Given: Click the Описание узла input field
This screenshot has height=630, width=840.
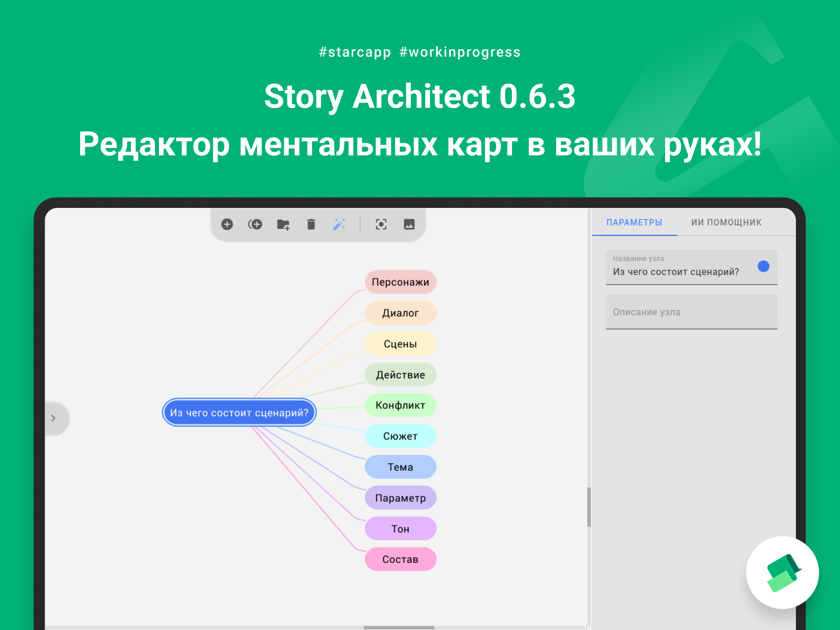Looking at the screenshot, I should click(692, 312).
